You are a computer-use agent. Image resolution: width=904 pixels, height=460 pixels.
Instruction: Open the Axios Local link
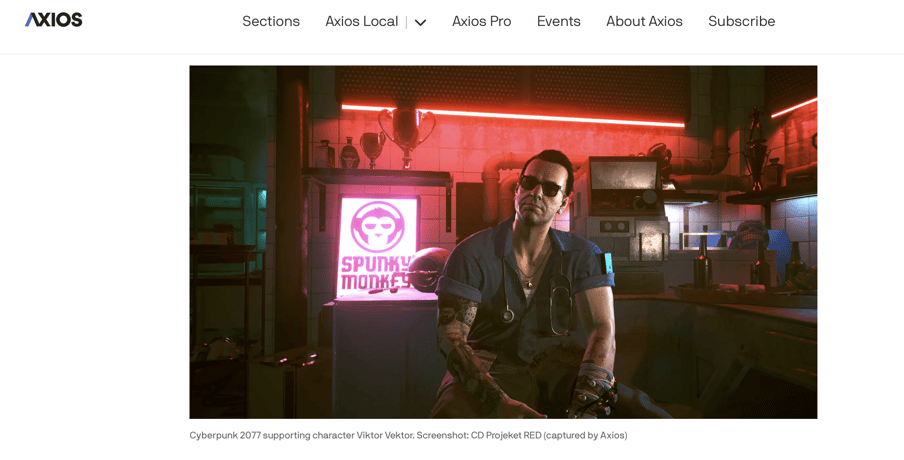[361, 21]
